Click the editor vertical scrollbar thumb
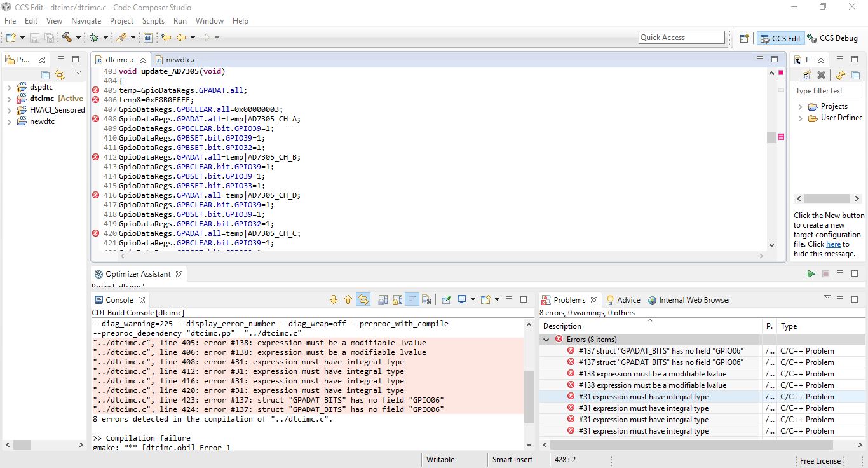This screenshot has width=868, height=468. click(771, 137)
